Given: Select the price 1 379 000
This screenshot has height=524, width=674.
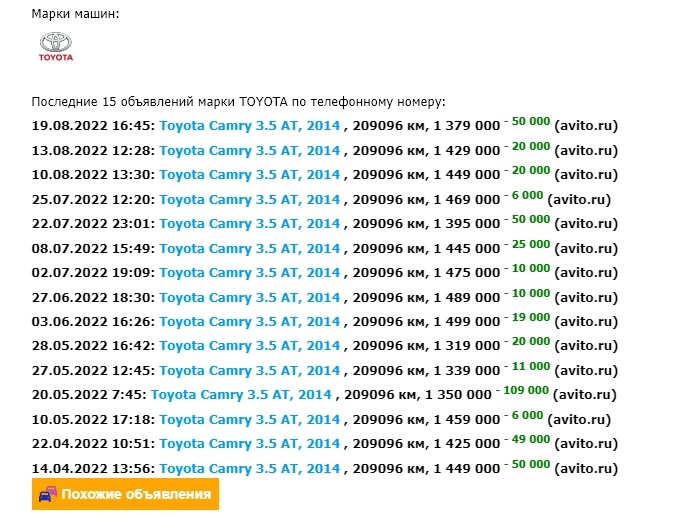Looking at the screenshot, I should [467, 126].
